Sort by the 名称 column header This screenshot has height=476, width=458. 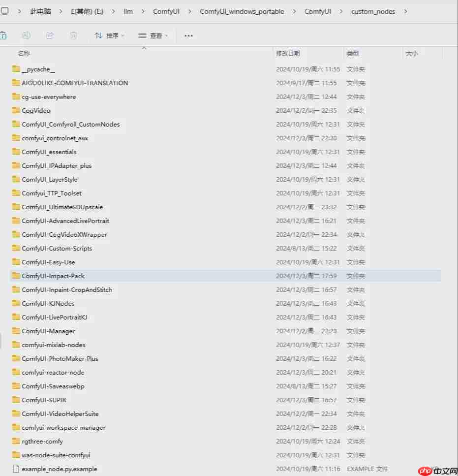pos(24,54)
